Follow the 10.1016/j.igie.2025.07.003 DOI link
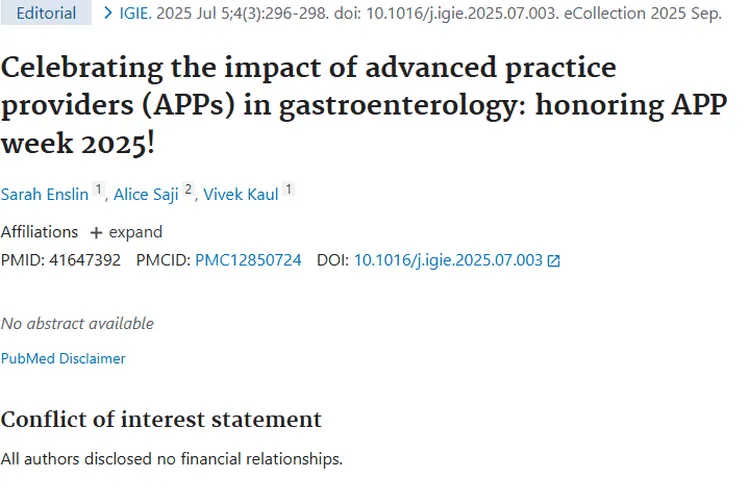Viewport: 750px width, 500px height. 448,260
